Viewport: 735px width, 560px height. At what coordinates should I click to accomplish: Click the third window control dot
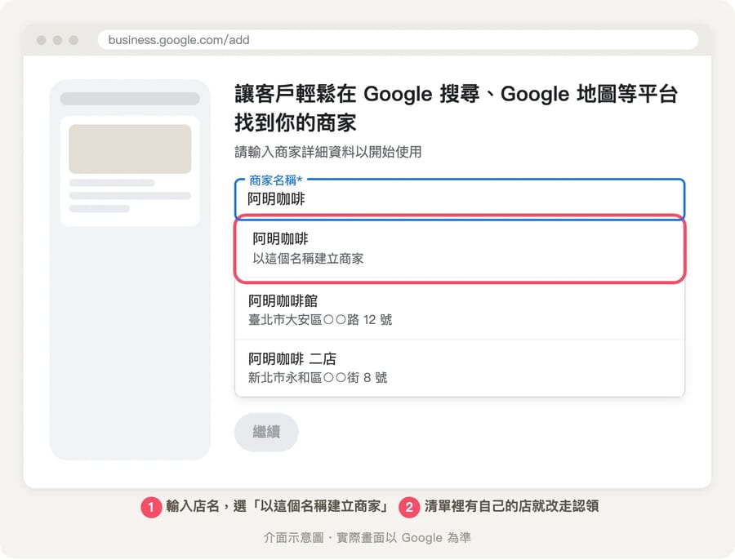click(73, 40)
